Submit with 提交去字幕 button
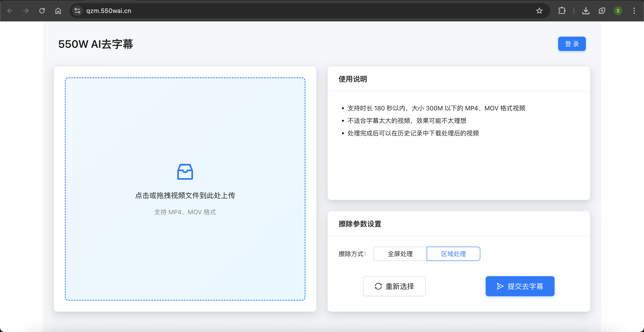 [520, 286]
